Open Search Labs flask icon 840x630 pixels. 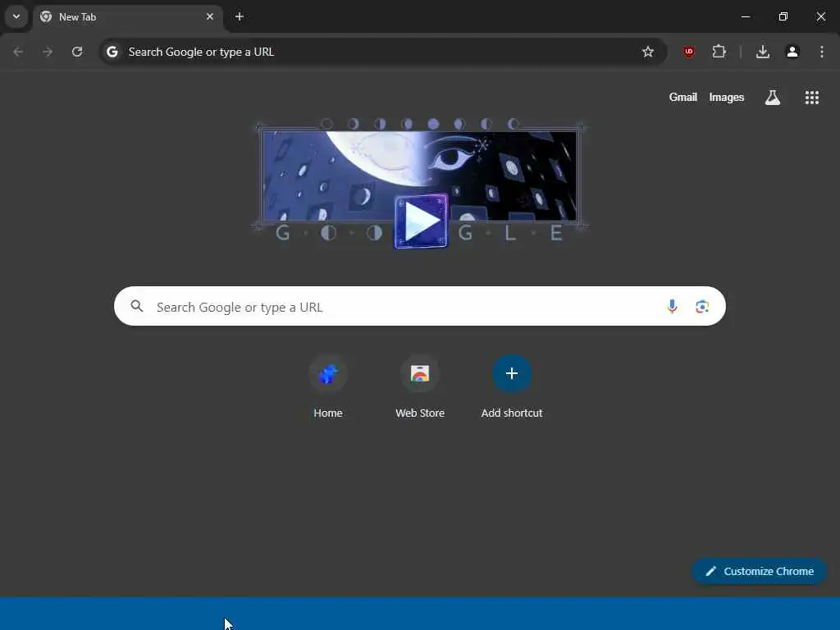(773, 98)
